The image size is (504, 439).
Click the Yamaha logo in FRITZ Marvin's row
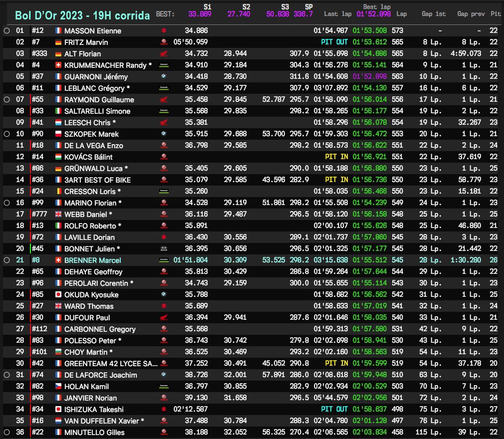164,42
